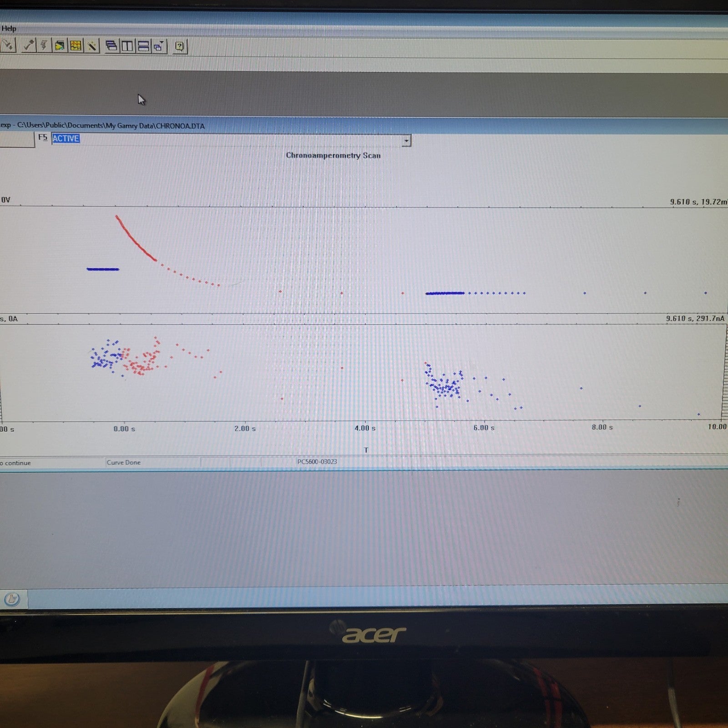
Task: Click the lightning bolt toolbar icon
Action: pos(44,45)
